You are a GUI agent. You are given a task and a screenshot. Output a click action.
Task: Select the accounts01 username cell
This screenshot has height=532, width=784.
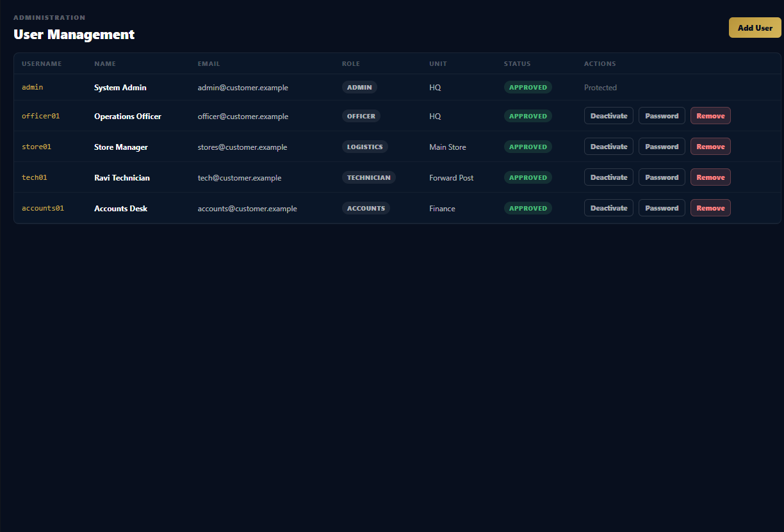pos(43,208)
